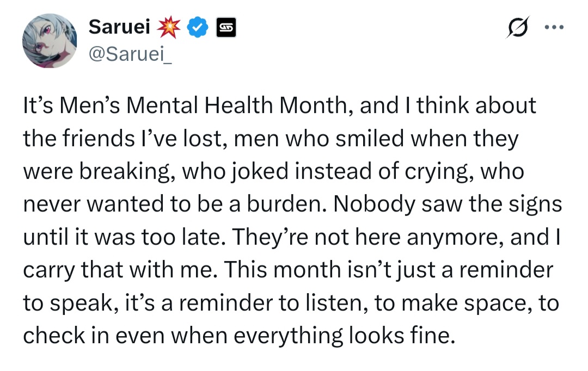Click the blue verified checkmark badge

[x=198, y=27]
